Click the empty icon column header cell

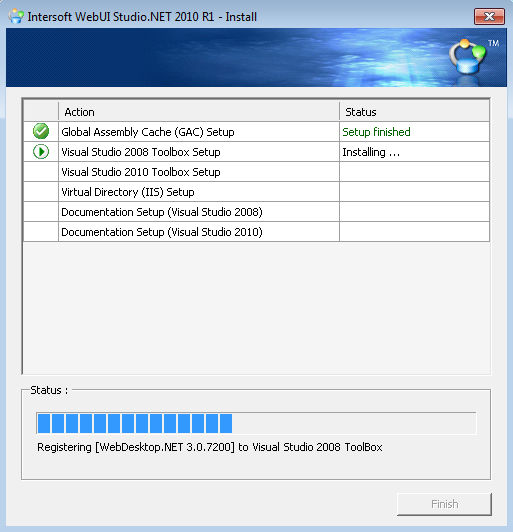pos(41,112)
